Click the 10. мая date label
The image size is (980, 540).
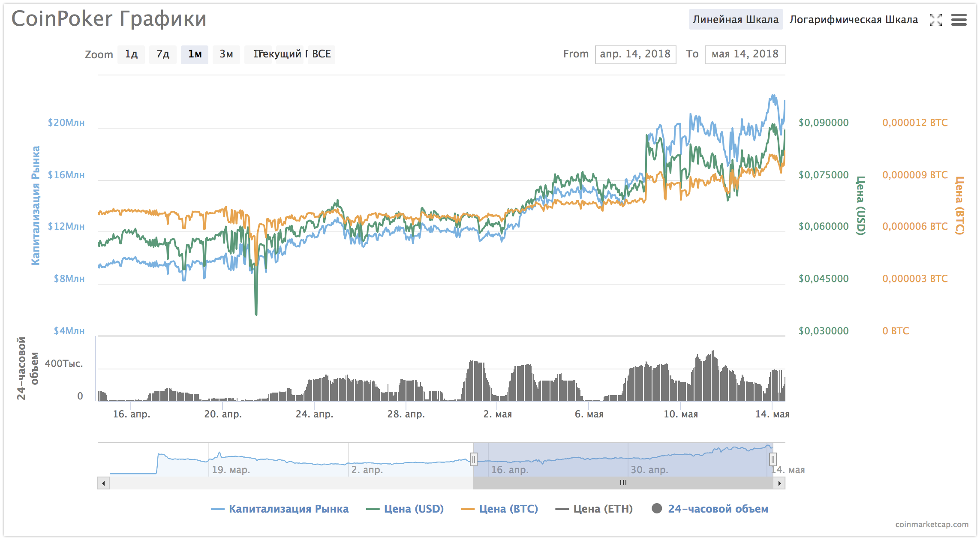[x=681, y=414]
